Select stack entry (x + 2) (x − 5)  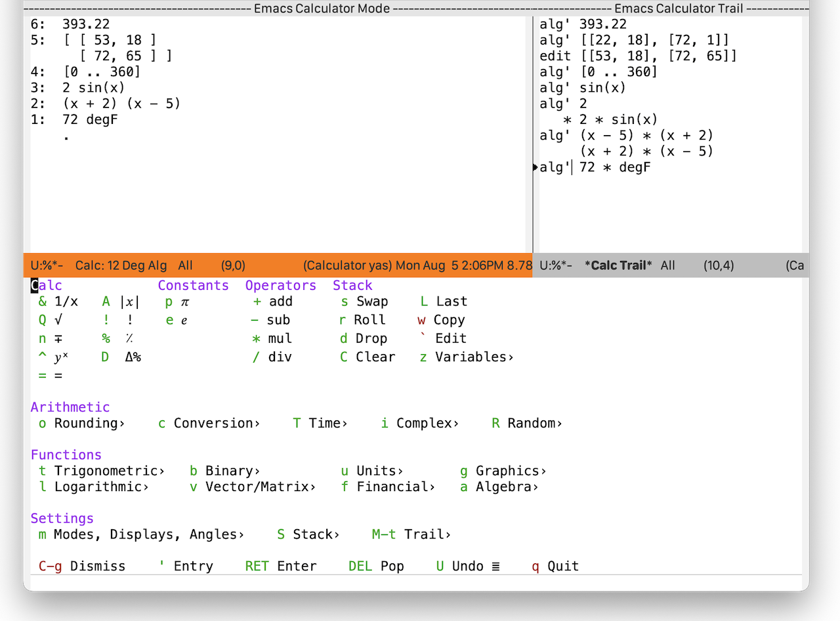(121, 103)
